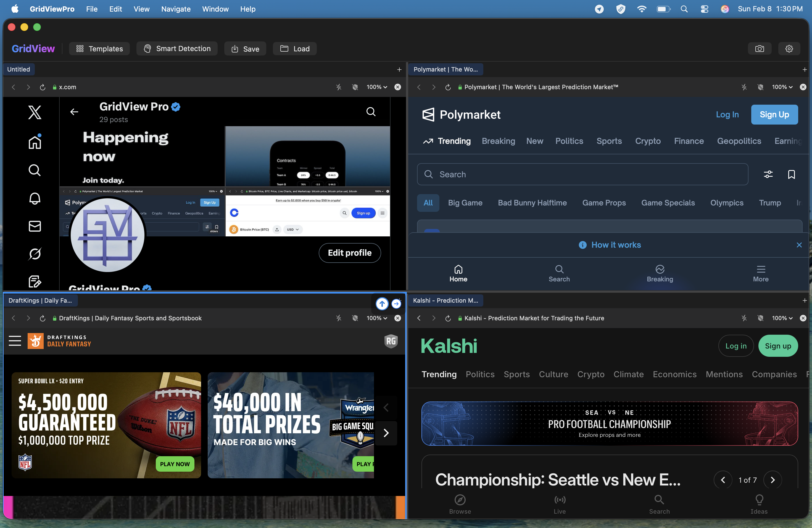
Task: Open Ideas in Kalshi's bottom navigation
Action: (x=759, y=504)
